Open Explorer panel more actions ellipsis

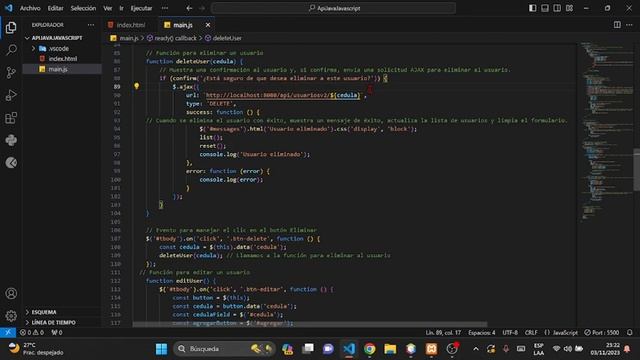pyautogui.click(x=91, y=25)
